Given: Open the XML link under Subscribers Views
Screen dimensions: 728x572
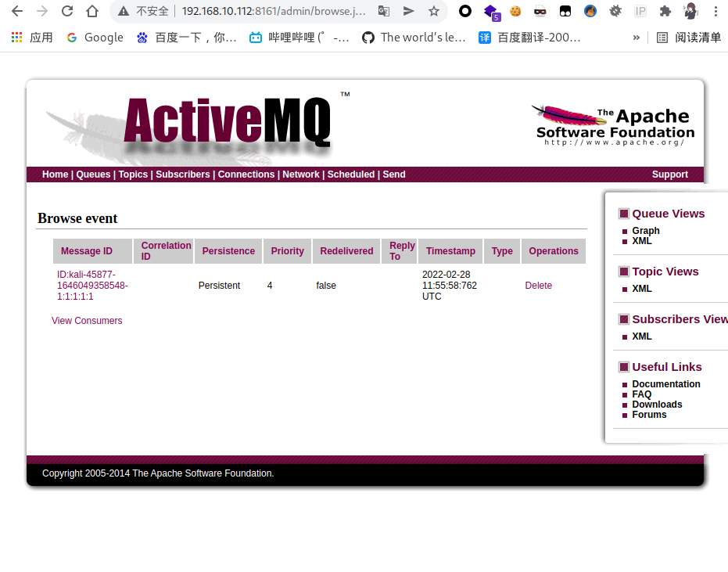Looking at the screenshot, I should pos(642,336).
